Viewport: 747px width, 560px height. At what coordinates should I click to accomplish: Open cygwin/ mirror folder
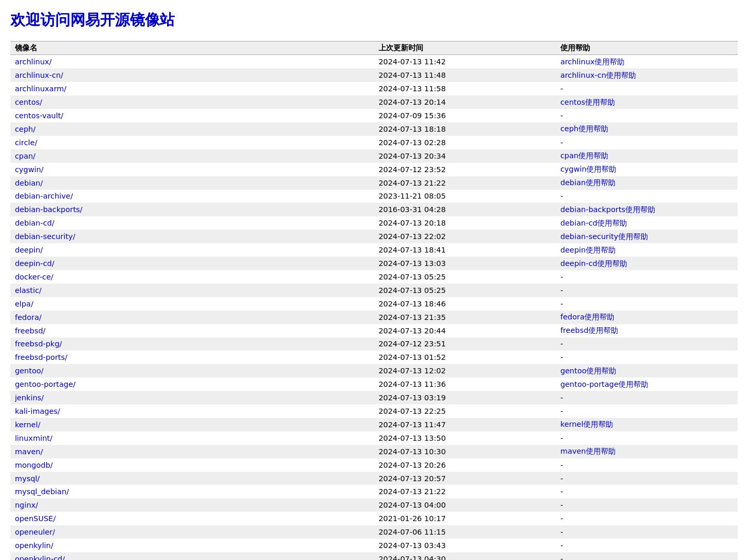[x=29, y=170]
